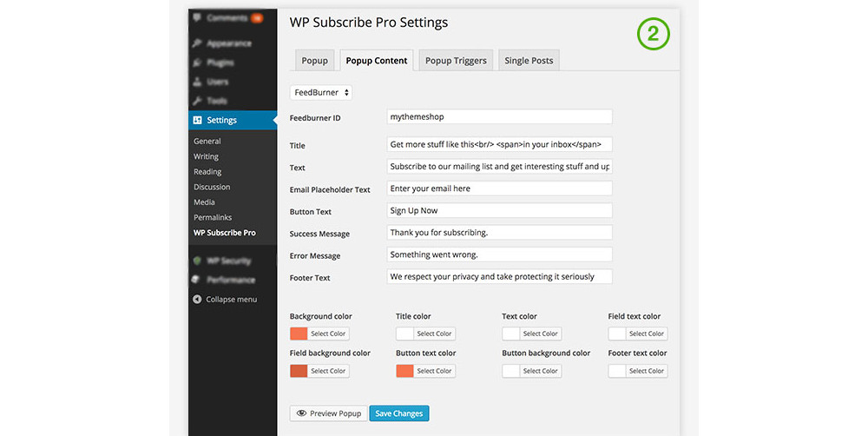The image size is (868, 436).
Task: Click the Button text color swatch
Action: (x=404, y=371)
